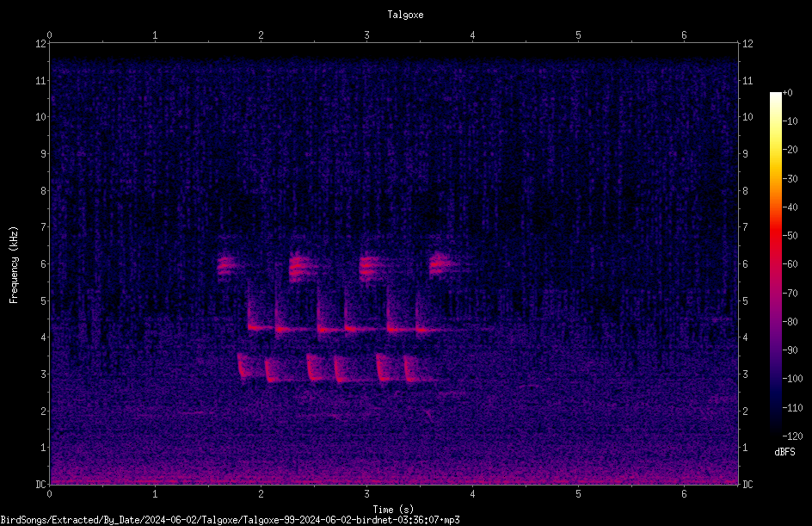Click the first bird call burst near 6 kHz
This screenshot has width=812, height=526.
coord(226,266)
